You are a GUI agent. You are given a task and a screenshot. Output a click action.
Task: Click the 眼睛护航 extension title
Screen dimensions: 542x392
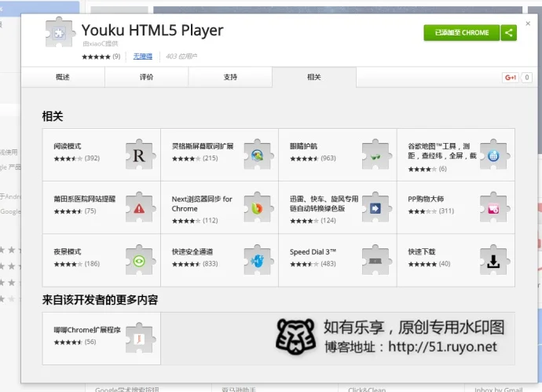click(303, 146)
